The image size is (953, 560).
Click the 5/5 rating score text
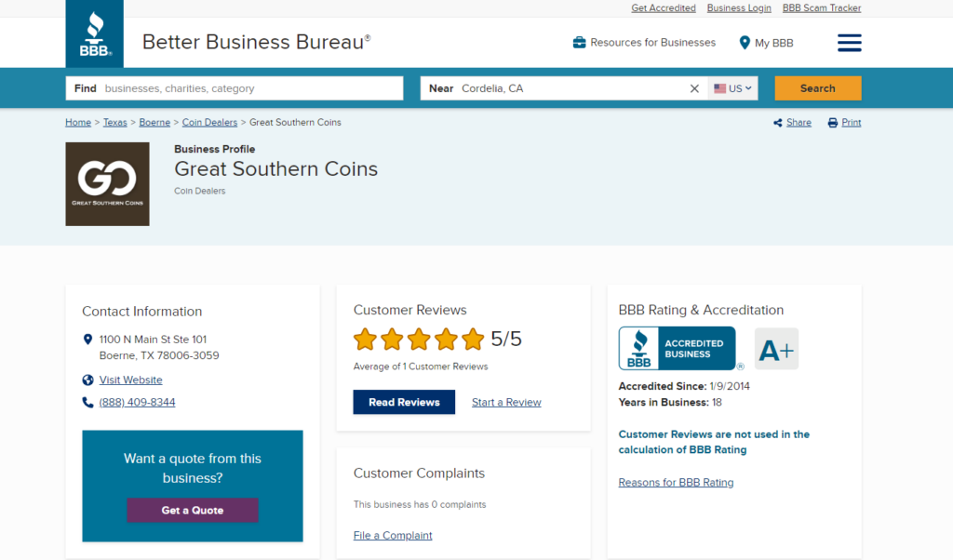(x=506, y=339)
